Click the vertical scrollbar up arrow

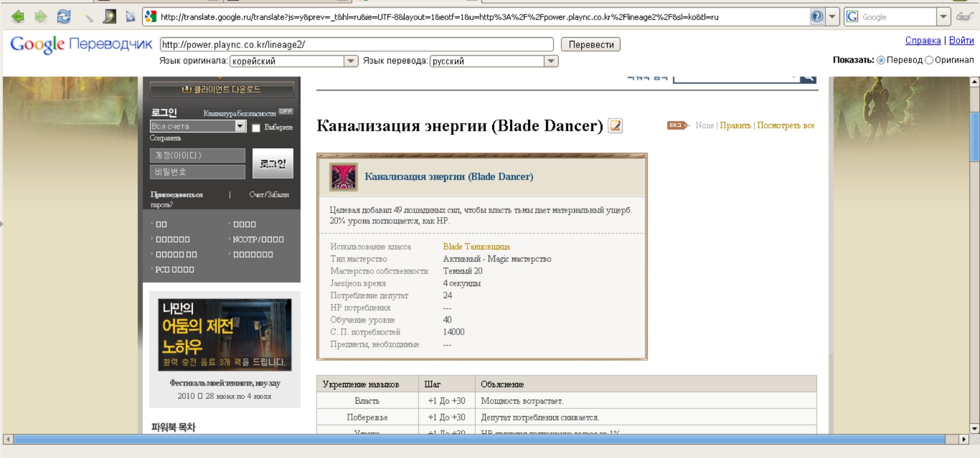coord(975,82)
